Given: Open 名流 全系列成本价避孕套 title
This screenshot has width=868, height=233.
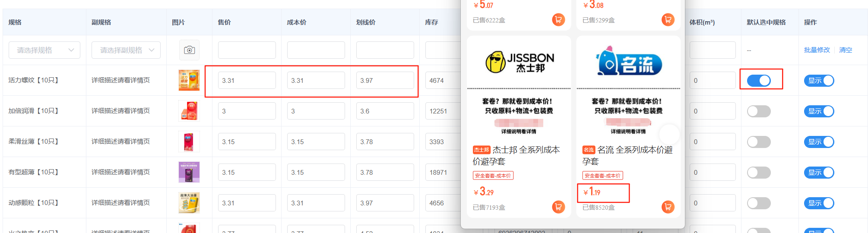Looking at the screenshot, I should pyautogui.click(x=627, y=155).
